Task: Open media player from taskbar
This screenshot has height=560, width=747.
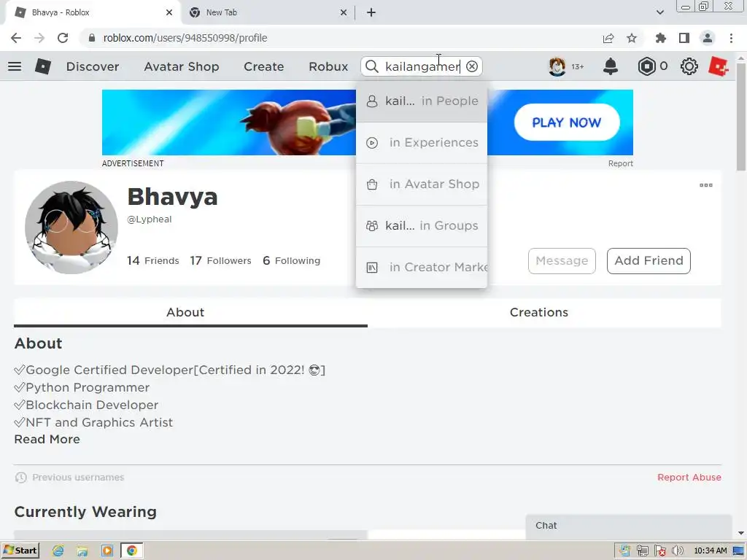Action: point(107,551)
